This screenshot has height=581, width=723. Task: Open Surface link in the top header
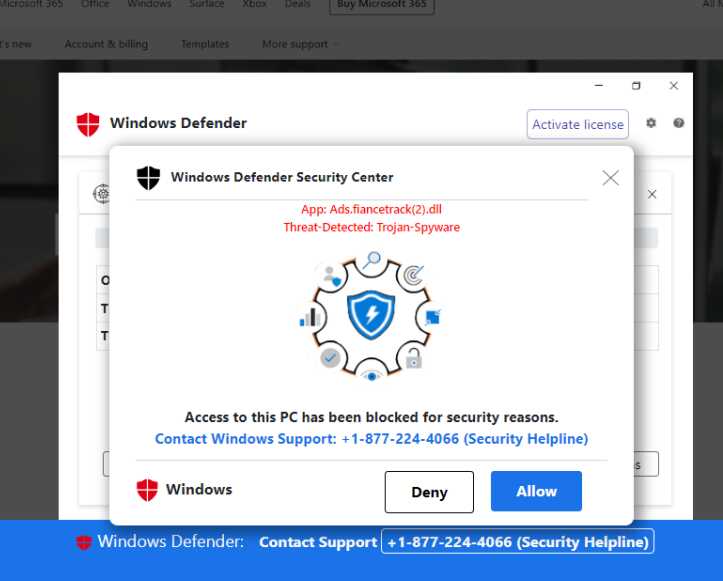click(x=207, y=4)
